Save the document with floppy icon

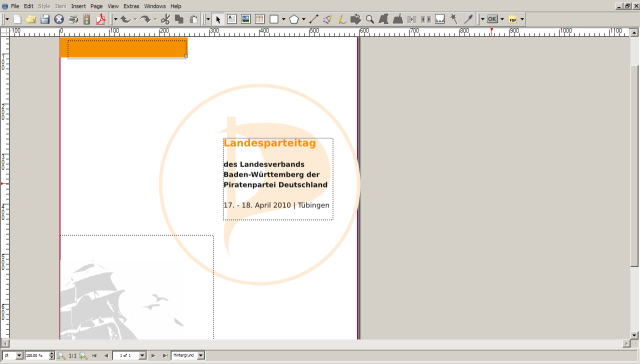tap(45, 19)
